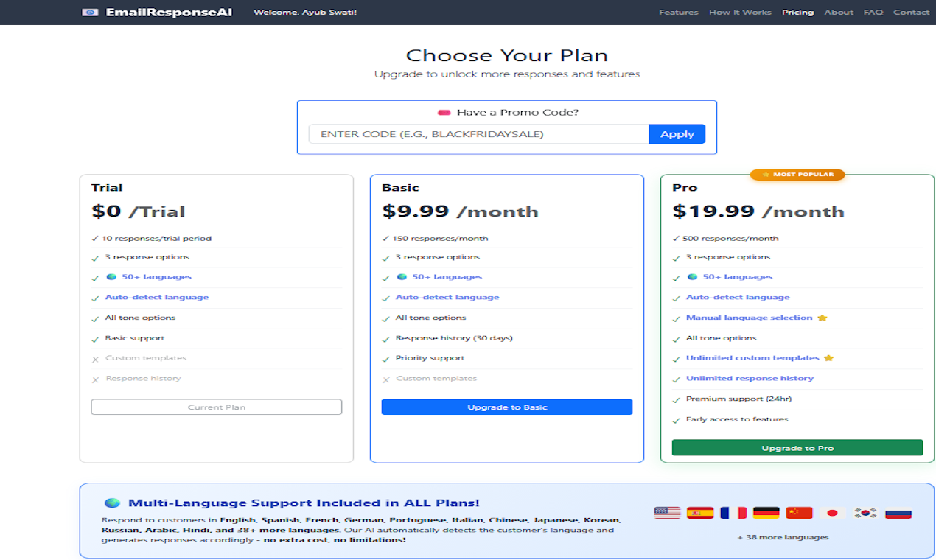Viewport: 936px width, 560px height.
Task: Click the United States flag icon
Action: tap(668, 512)
